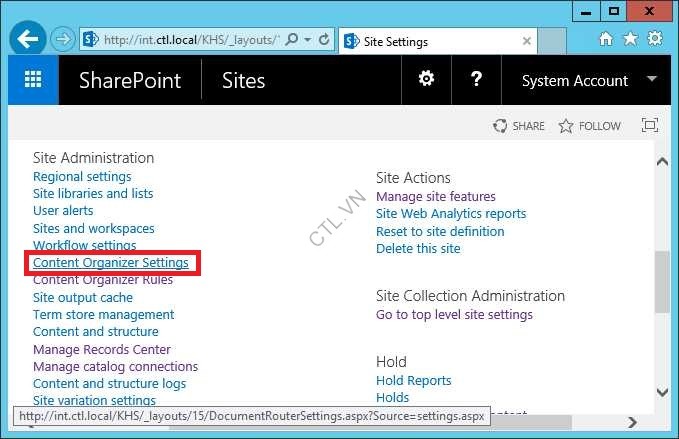This screenshot has width=679, height=439.
Task: Click into the browser address bar
Action: click(x=190, y=41)
